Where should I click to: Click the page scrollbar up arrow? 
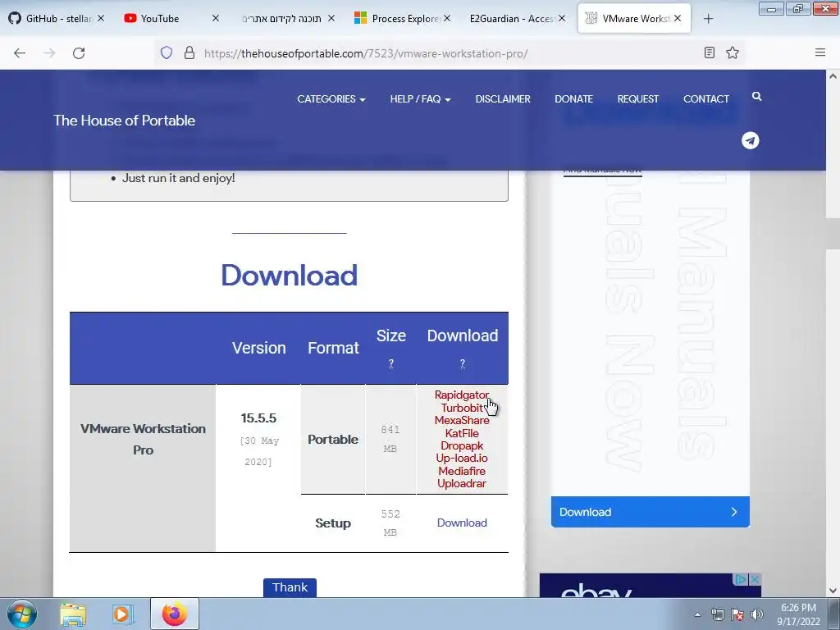(x=833, y=76)
